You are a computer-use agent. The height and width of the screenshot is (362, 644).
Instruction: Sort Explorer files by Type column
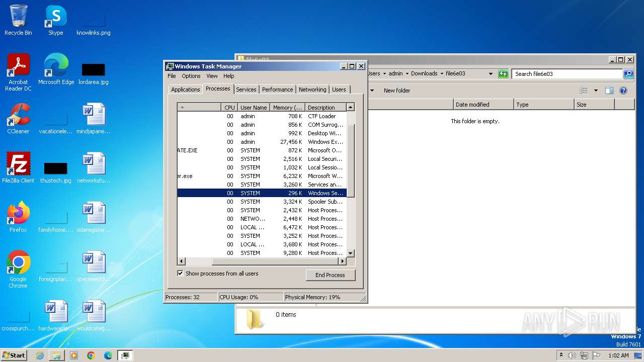click(544, 105)
